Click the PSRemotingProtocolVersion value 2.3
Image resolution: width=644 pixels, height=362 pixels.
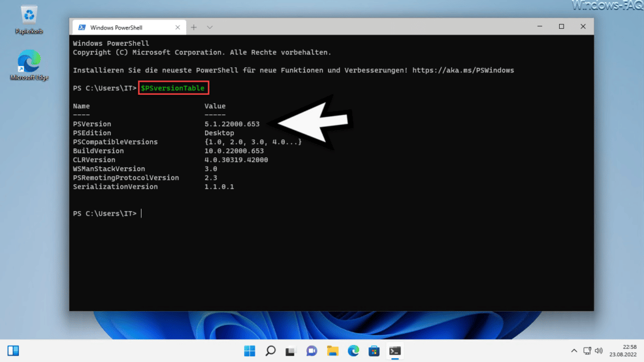click(x=211, y=178)
